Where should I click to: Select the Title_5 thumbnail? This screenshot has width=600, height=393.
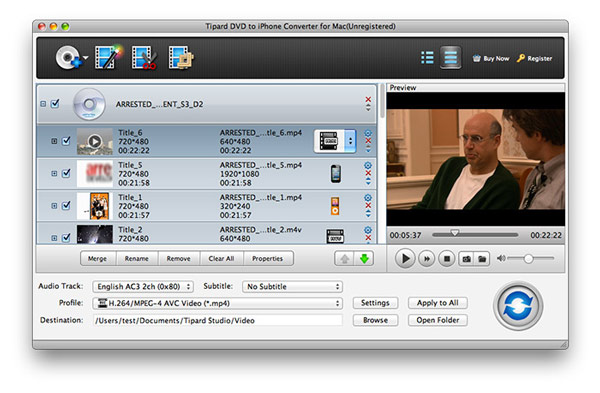(95, 173)
